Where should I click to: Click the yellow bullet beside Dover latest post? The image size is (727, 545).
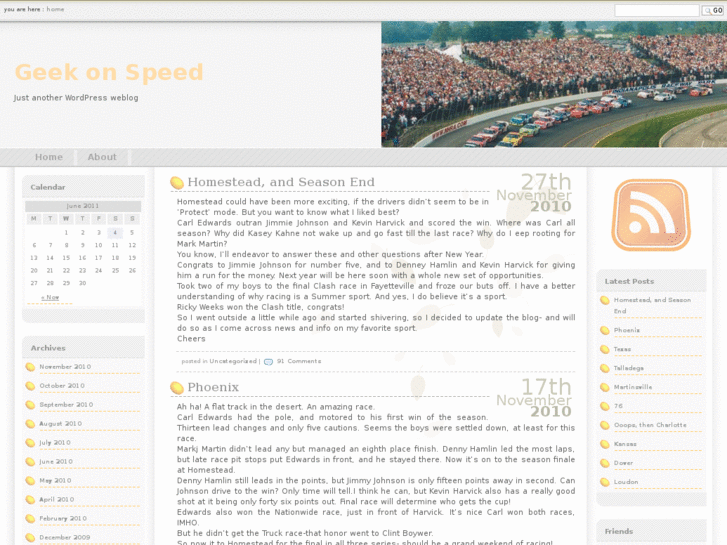coord(605,463)
